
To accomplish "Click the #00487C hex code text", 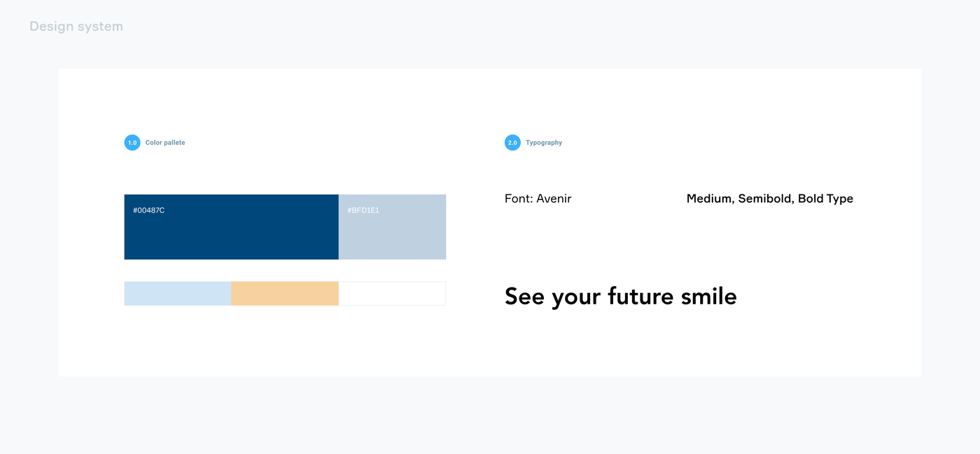I will 149,210.
